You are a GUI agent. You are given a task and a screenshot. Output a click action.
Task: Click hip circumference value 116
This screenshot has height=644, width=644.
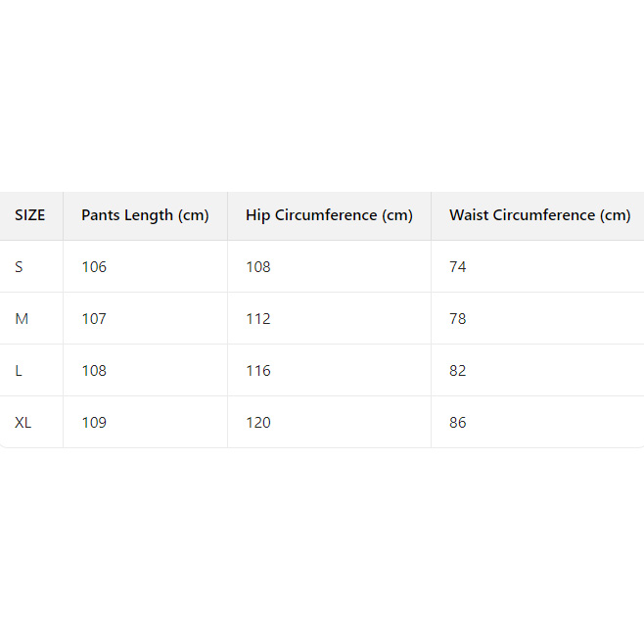[258, 371]
